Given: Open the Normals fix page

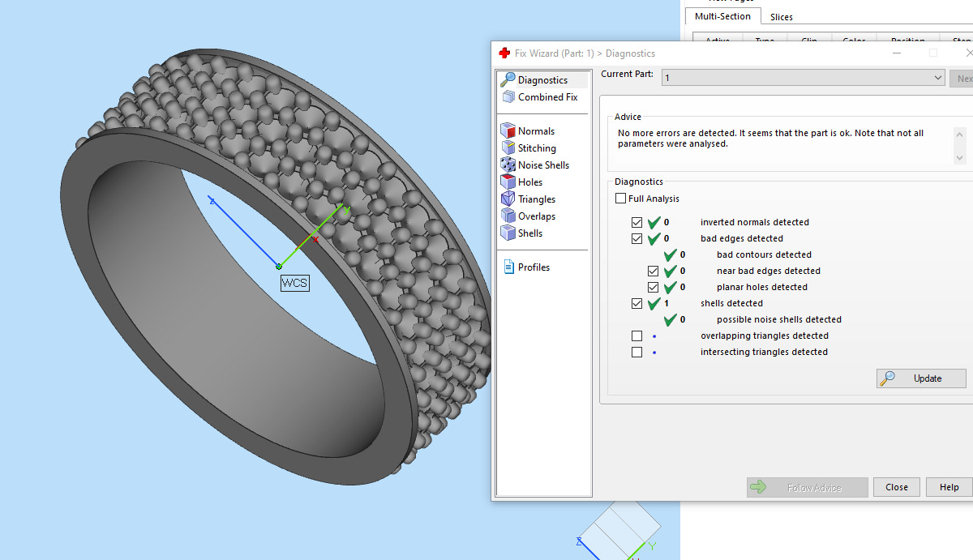Looking at the screenshot, I should (x=528, y=130).
